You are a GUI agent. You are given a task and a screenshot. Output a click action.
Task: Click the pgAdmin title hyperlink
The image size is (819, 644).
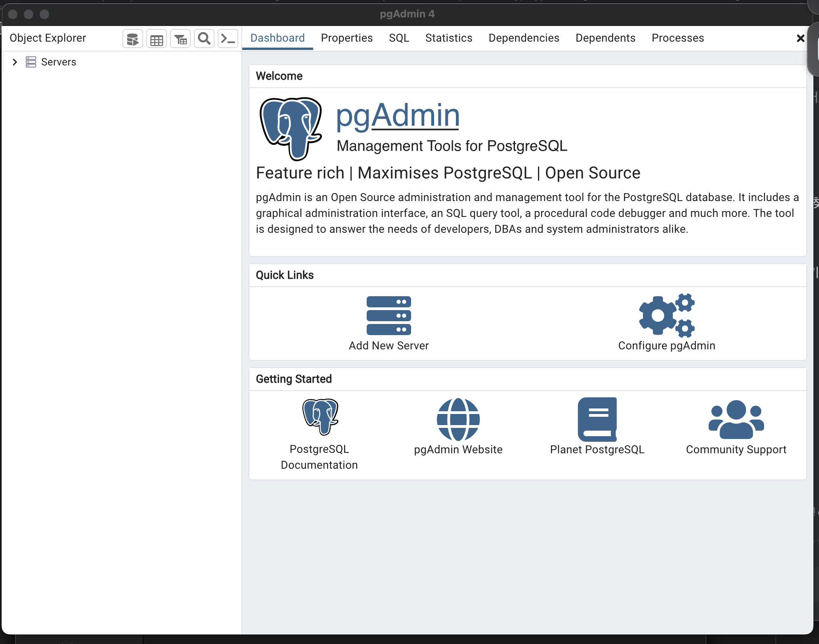398,115
